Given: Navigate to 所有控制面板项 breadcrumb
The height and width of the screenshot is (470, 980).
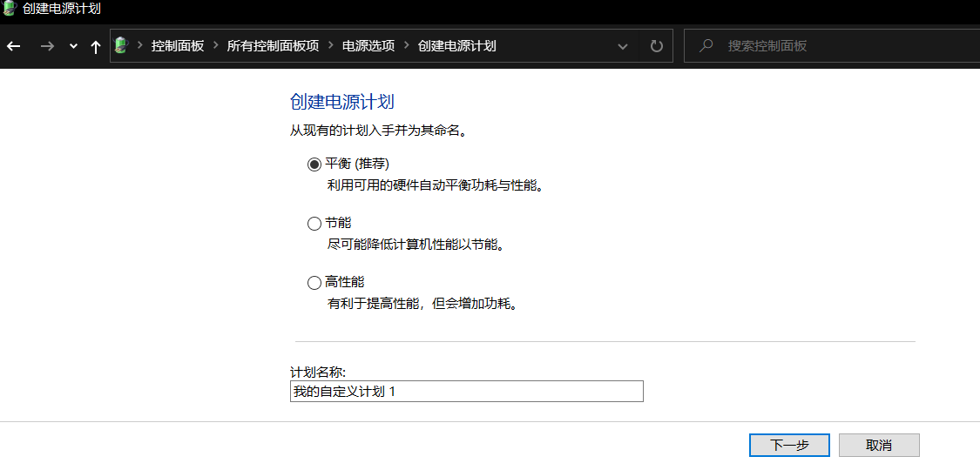Looking at the screenshot, I should pyautogui.click(x=274, y=46).
